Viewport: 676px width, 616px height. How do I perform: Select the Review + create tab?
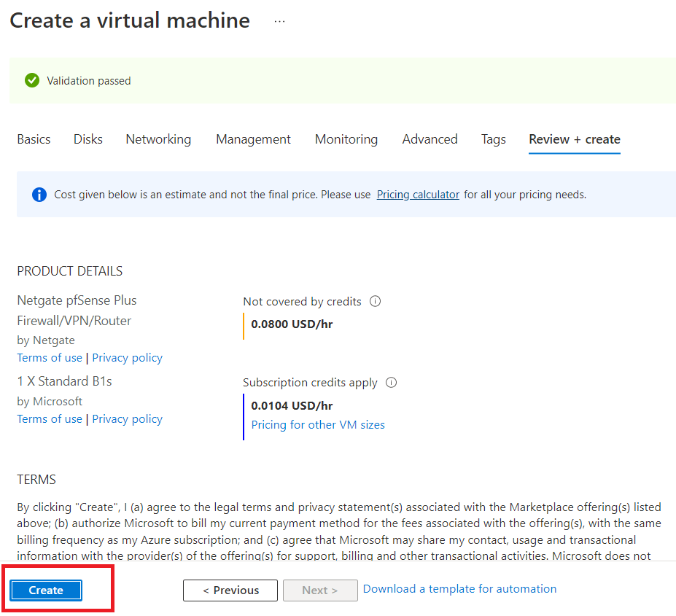pyautogui.click(x=575, y=139)
